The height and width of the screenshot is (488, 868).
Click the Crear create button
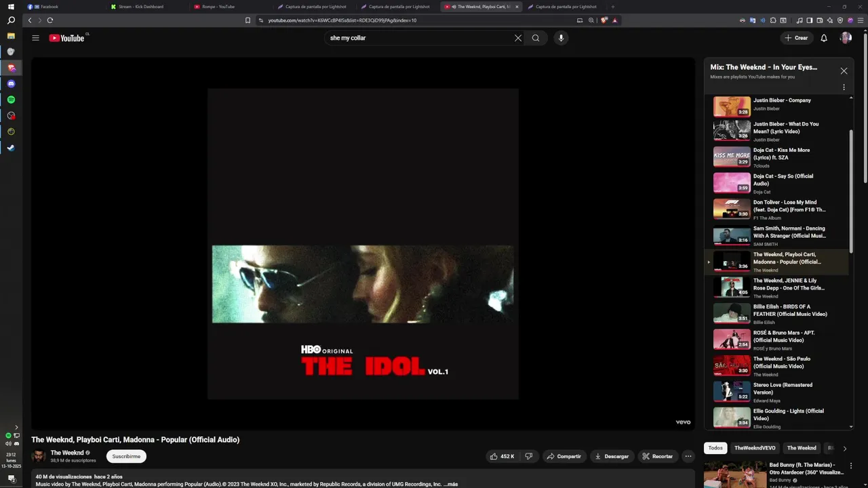(796, 38)
